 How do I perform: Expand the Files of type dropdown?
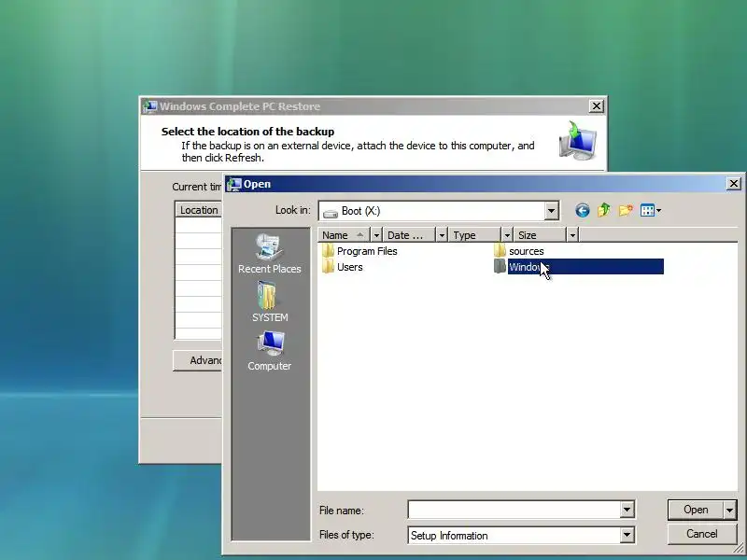[627, 535]
